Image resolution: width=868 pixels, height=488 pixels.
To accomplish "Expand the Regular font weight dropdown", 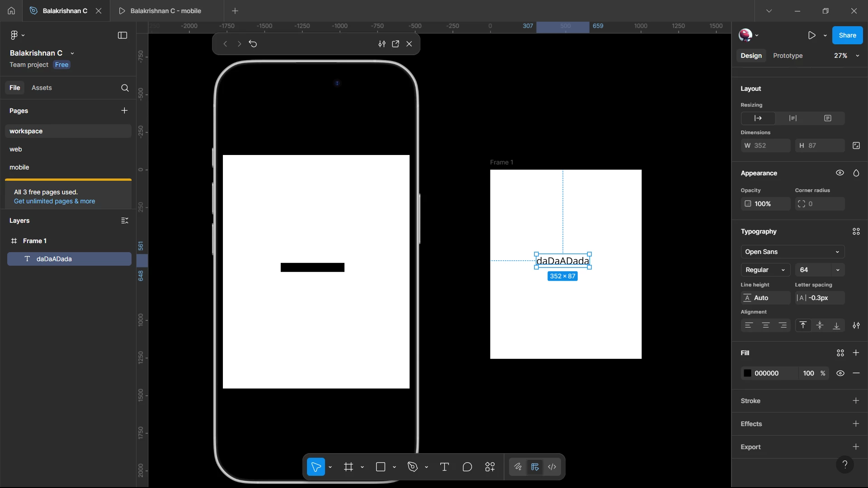I will (x=765, y=270).
